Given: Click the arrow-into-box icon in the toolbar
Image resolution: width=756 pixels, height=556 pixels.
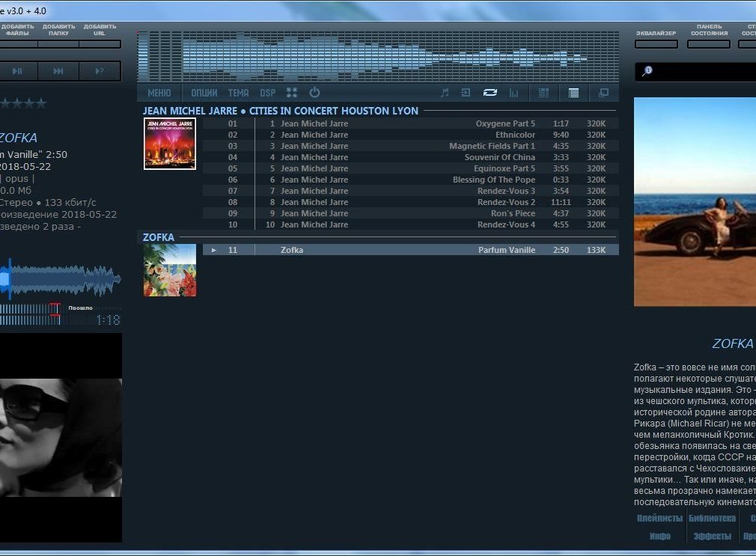Looking at the screenshot, I should point(466,93).
